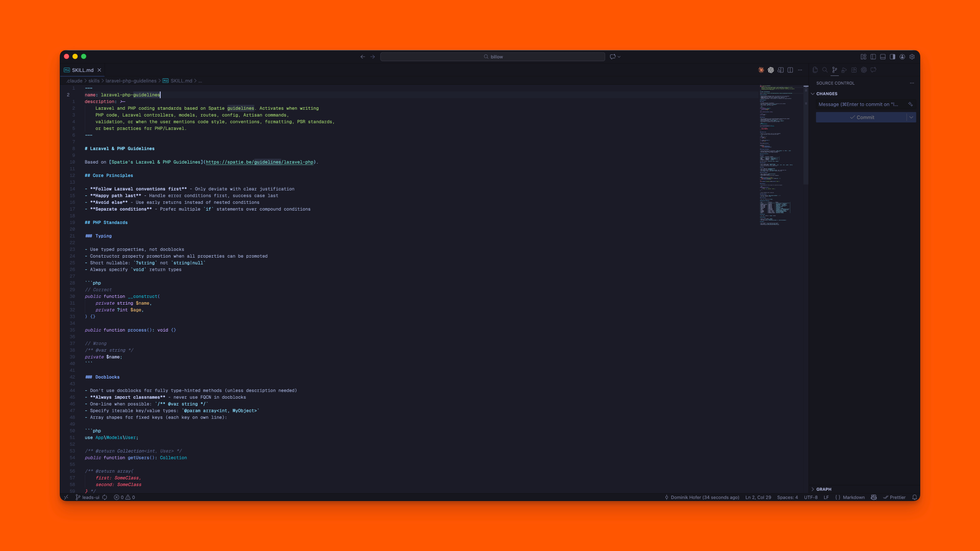Open the Codex view in sidebar
The height and width of the screenshot is (551, 980).
[x=864, y=70]
